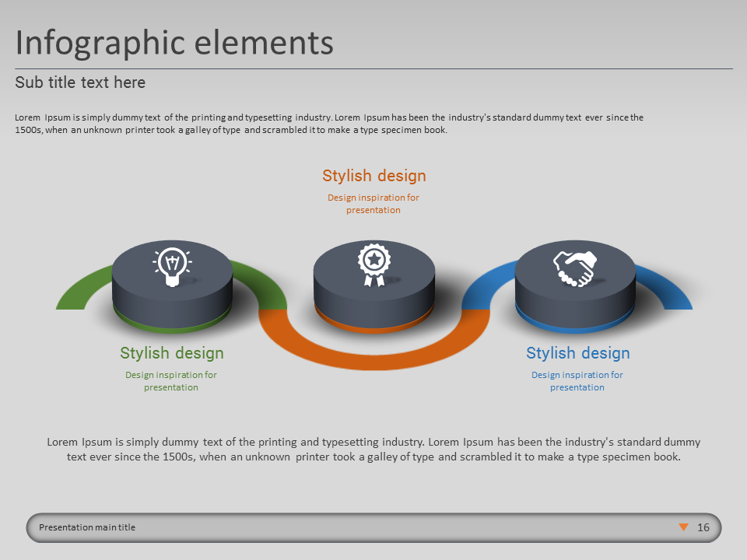Click the "Infographic elements" slide title

(174, 43)
